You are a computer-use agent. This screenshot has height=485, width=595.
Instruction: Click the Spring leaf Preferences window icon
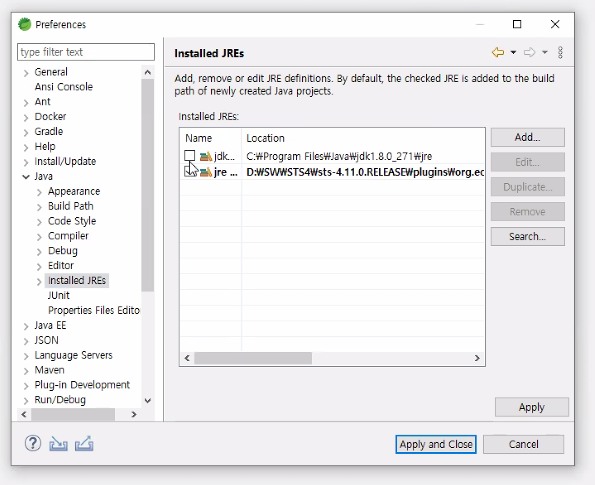[25, 24]
